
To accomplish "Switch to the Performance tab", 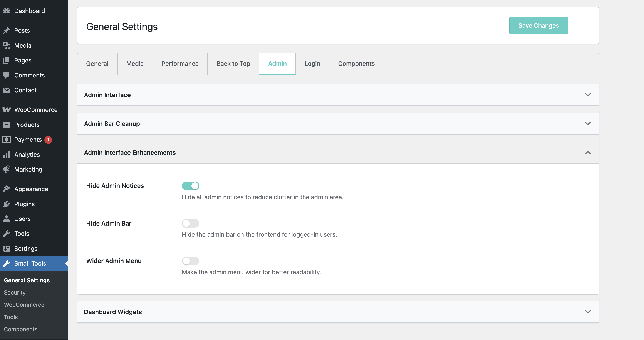I will 180,64.
